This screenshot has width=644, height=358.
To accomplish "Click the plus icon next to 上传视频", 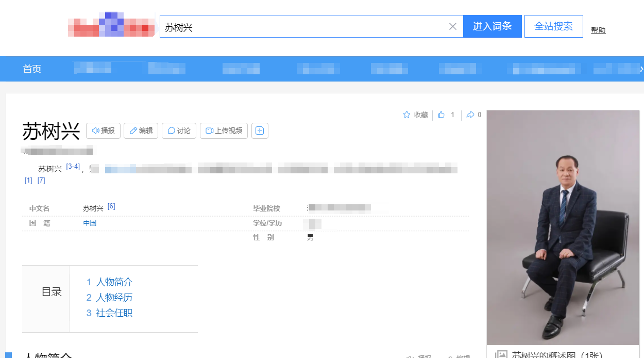I will click(x=260, y=131).
